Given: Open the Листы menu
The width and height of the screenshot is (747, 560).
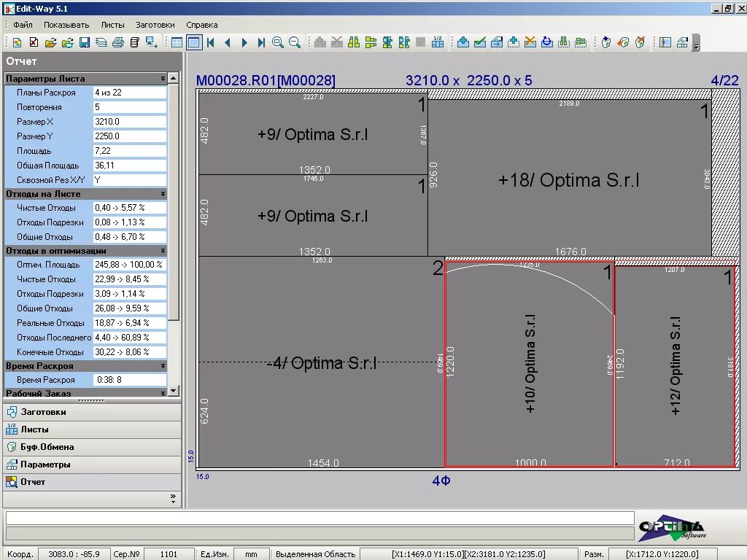Looking at the screenshot, I should click(112, 25).
